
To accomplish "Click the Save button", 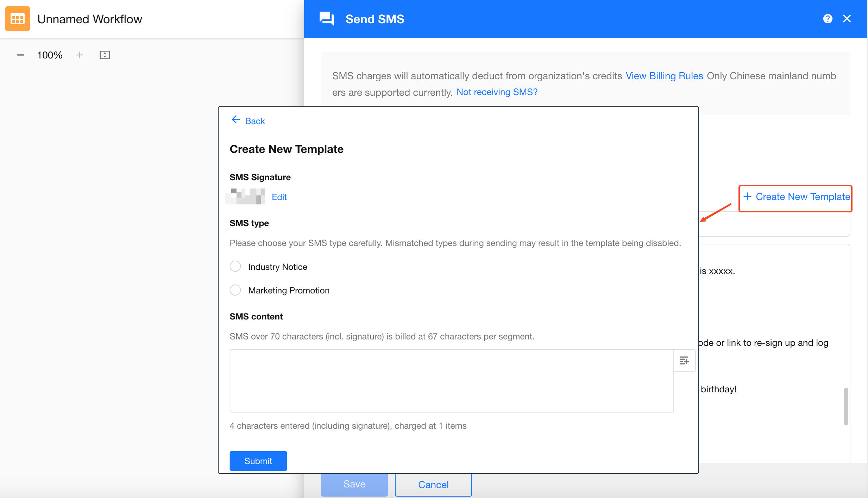I will click(x=354, y=484).
